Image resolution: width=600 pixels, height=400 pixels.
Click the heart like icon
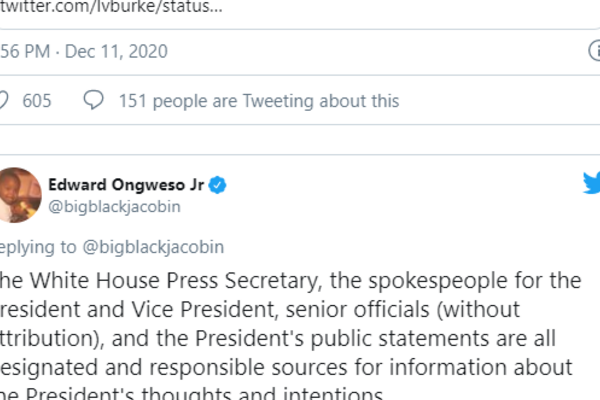point(3,100)
